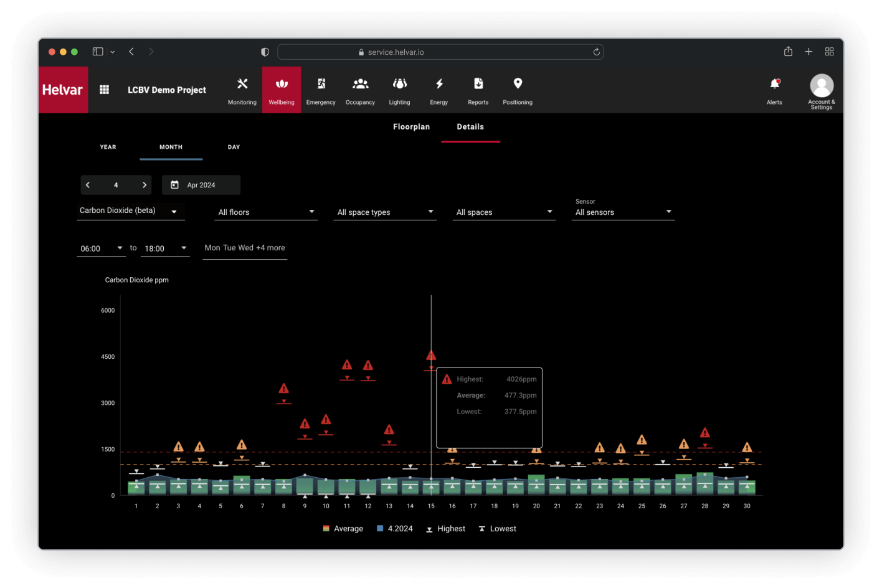Open the Positioning section
This screenshot has width=882, height=588.
pyautogui.click(x=517, y=90)
